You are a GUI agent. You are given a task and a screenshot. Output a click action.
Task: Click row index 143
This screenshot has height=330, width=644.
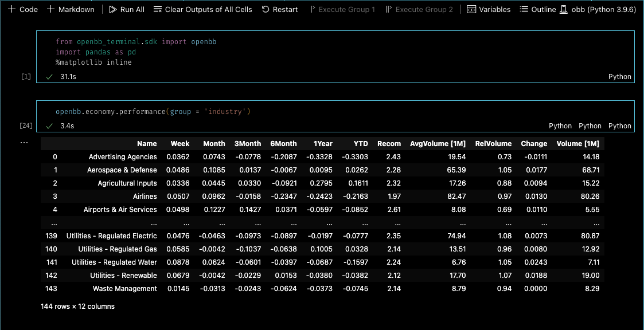52,289
